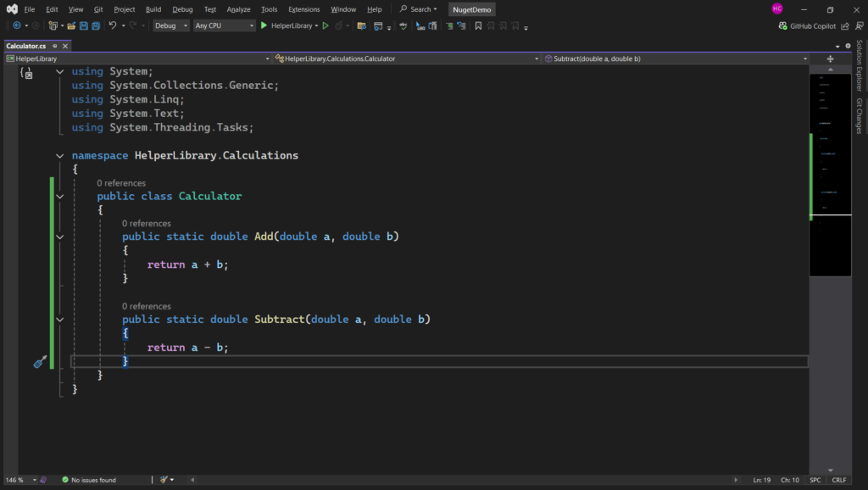Click the Ch: 10 column indicator

pyautogui.click(x=790, y=480)
